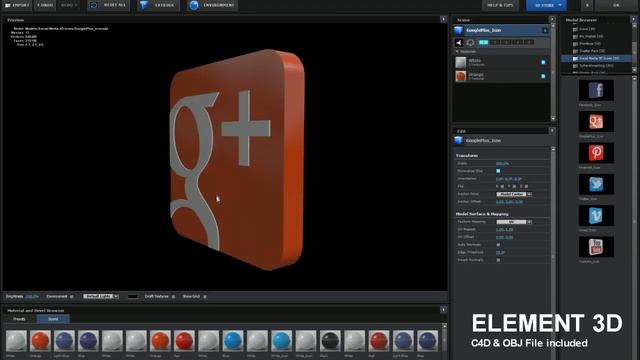The height and width of the screenshot is (360, 640).
Task: Choose the Twitter icon model thumbnail
Action: [x=596, y=184]
